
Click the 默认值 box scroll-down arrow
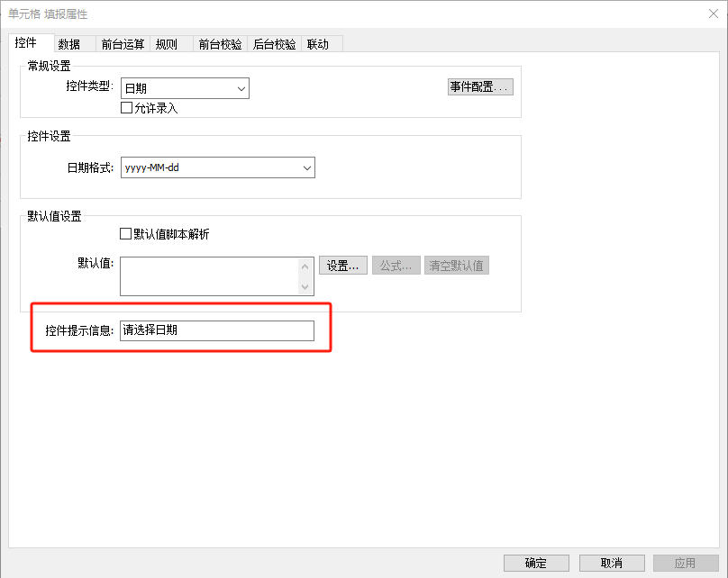pyautogui.click(x=305, y=287)
